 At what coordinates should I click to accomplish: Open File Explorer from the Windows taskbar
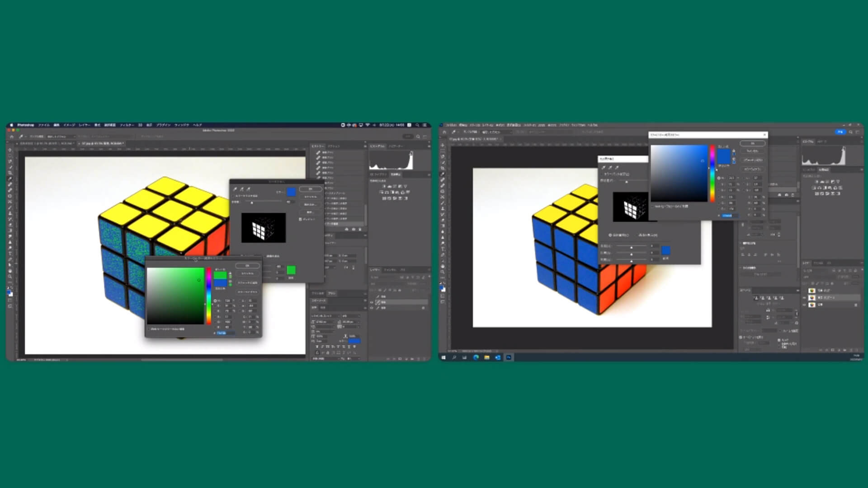[x=487, y=357]
